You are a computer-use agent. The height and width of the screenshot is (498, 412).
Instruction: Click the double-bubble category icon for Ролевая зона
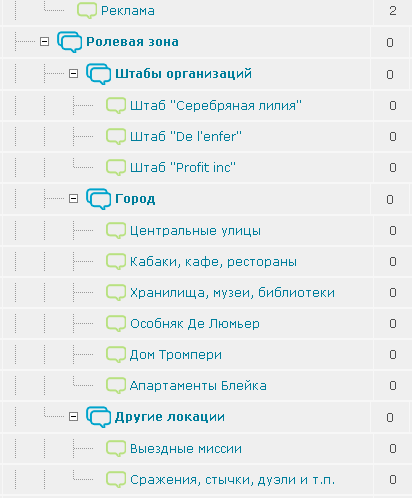pyautogui.click(x=69, y=42)
